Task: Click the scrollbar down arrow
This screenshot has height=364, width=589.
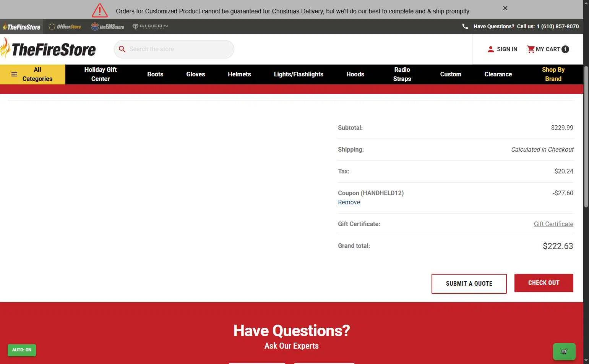Action: pyautogui.click(x=586, y=361)
